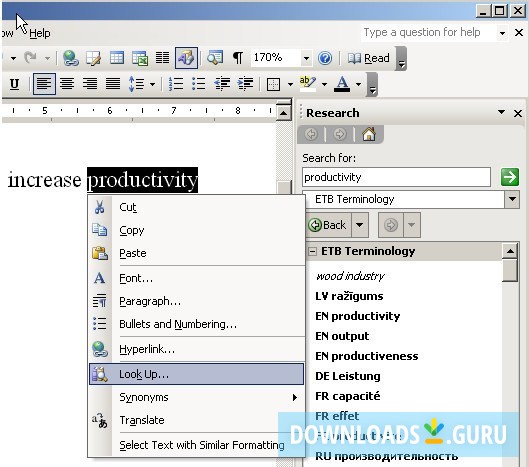Choose Font... in the context menu
529x467 pixels.
pyautogui.click(x=196, y=278)
